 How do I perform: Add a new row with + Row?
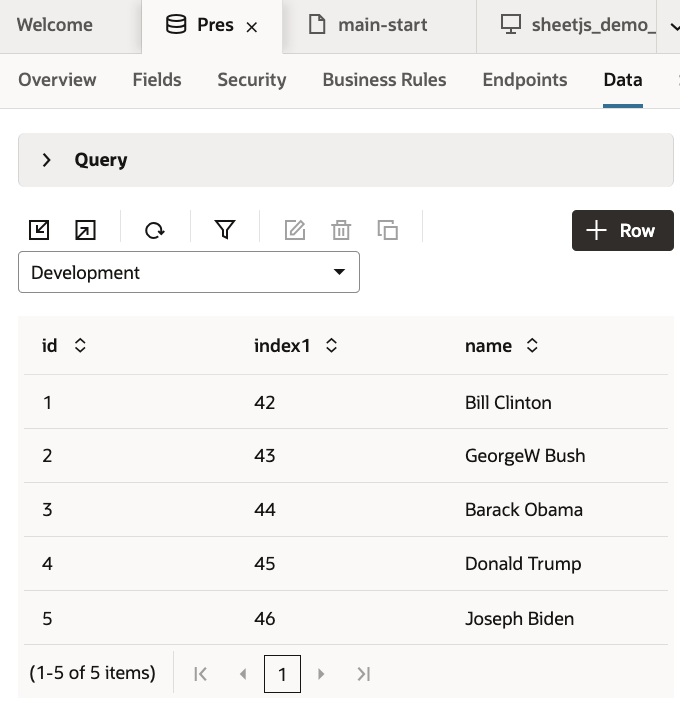pyautogui.click(x=622, y=230)
